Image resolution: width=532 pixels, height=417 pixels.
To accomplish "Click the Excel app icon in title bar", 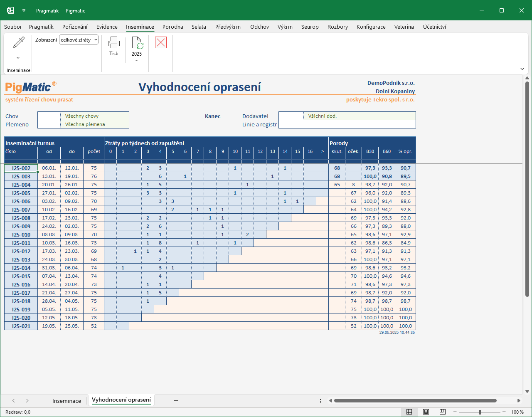I will (x=10, y=10).
